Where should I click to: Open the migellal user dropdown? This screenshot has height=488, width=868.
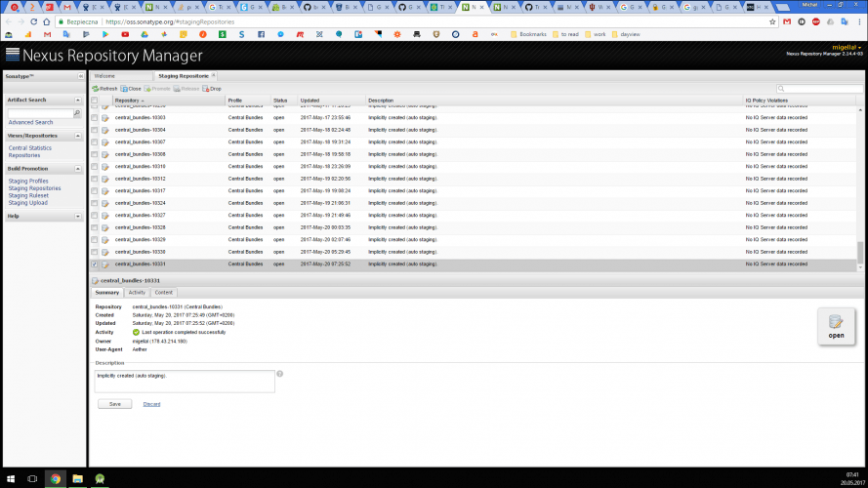(x=847, y=48)
